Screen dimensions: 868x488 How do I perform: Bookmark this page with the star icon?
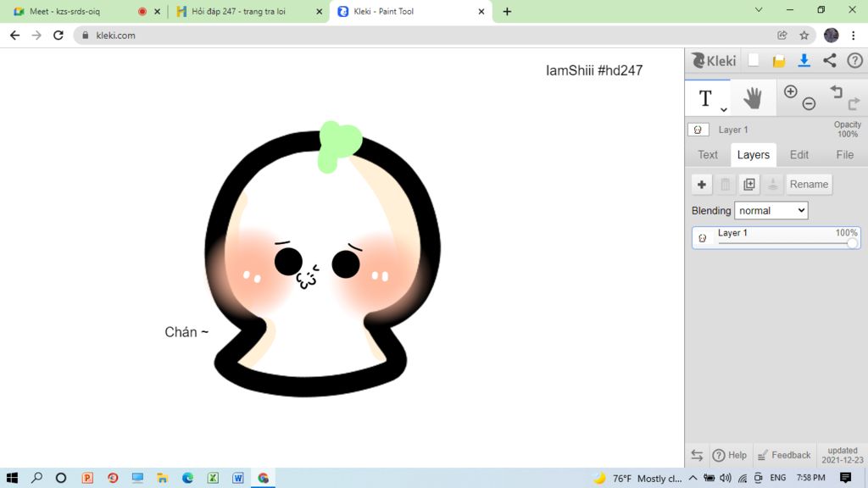(804, 35)
